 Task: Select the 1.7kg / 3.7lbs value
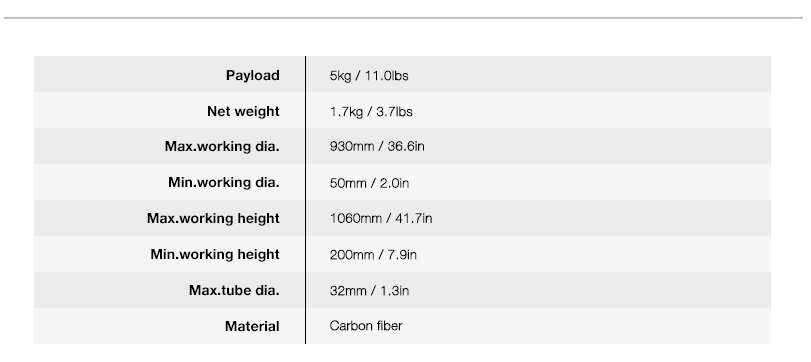371,112
